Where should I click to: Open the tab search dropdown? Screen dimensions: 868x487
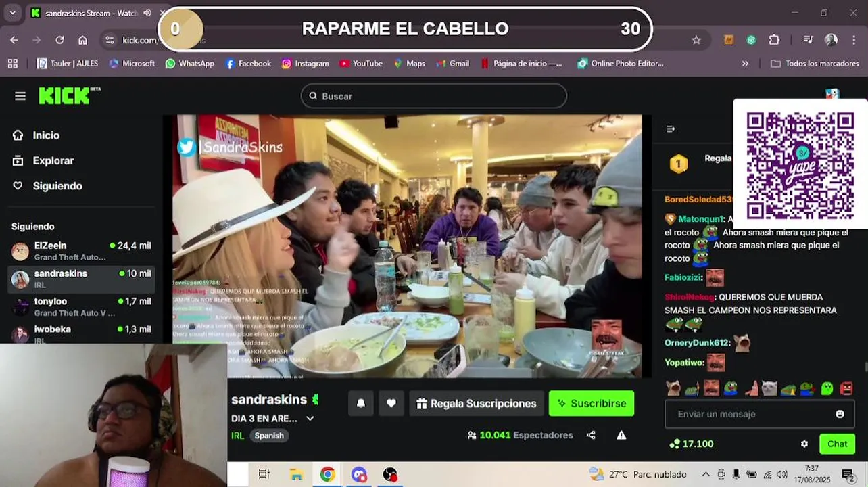click(12, 13)
